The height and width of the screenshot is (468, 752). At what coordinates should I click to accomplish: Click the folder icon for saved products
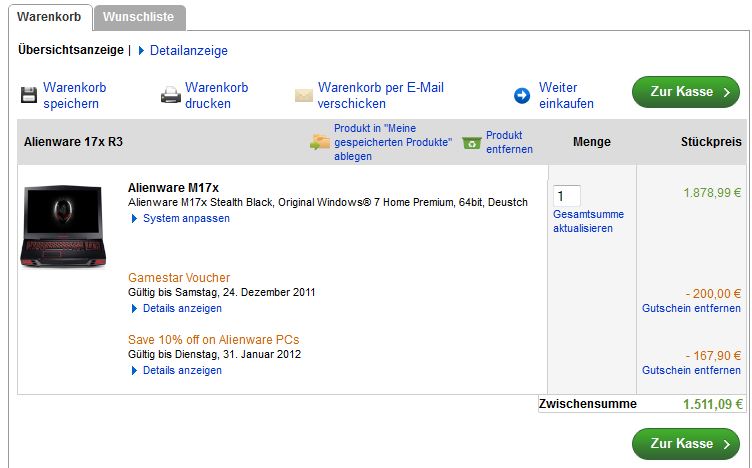coord(320,142)
